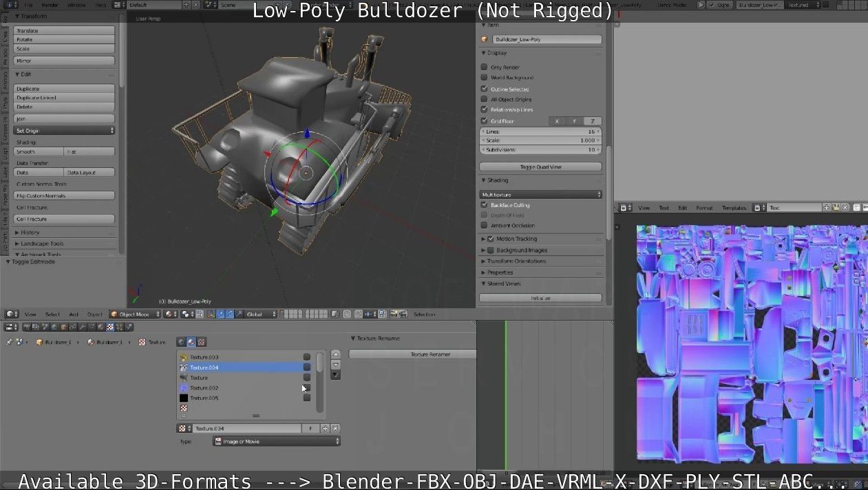Create new text with plus icon in text editor
The width and height of the screenshot is (868, 490).
tap(827, 207)
